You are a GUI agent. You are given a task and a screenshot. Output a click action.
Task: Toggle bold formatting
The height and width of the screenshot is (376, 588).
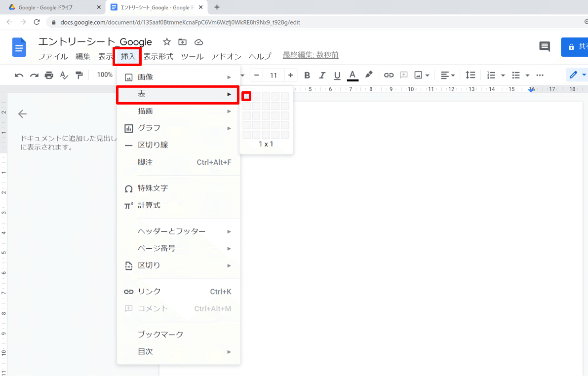(307, 75)
